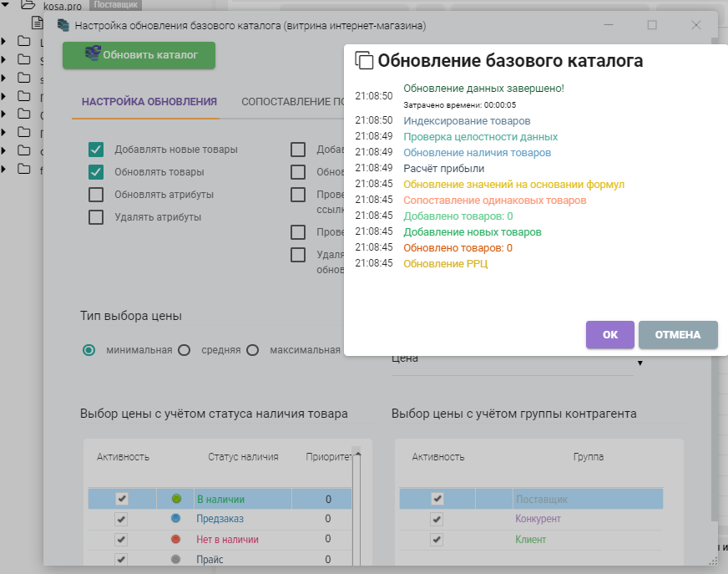This screenshot has width=728, height=574.
Task: Tick the second-column Добав... checkbox
Action: pyautogui.click(x=298, y=150)
